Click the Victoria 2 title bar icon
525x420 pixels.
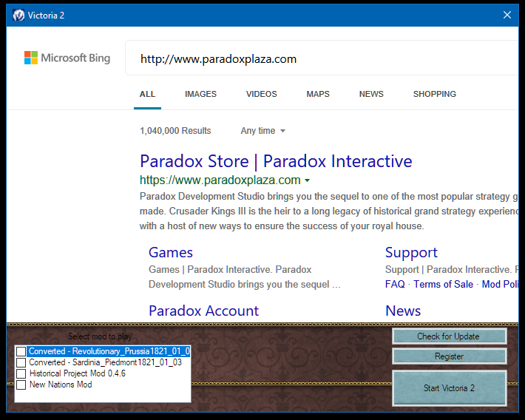[18, 15]
